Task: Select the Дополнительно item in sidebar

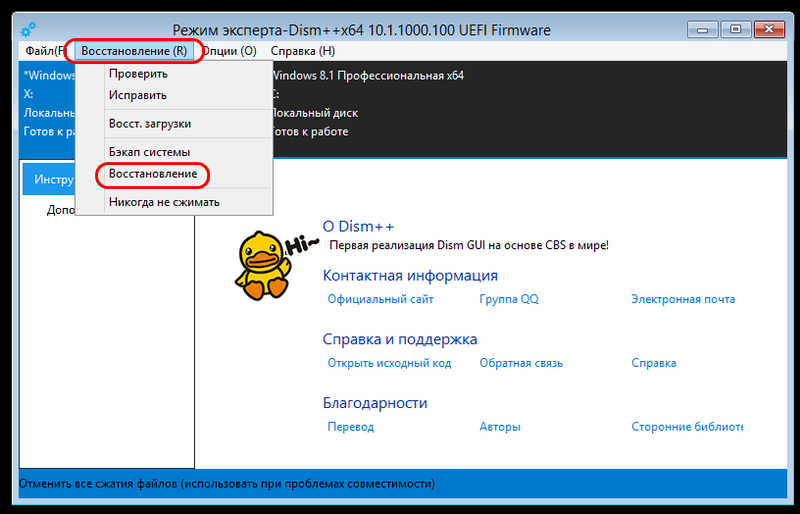Action: (61, 210)
